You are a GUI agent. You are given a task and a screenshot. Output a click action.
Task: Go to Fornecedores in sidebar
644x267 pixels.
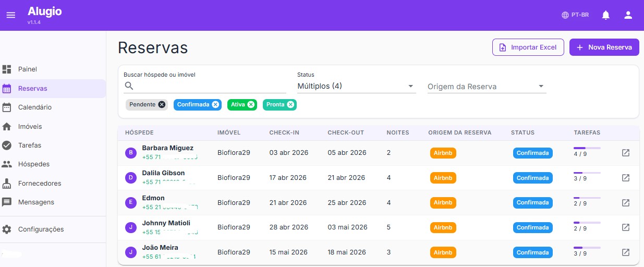(x=53, y=184)
